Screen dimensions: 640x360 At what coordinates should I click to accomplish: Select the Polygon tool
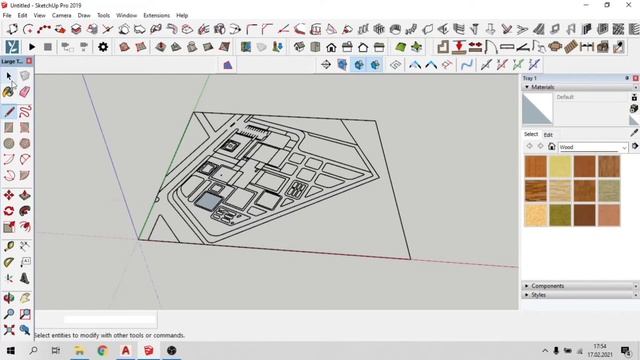click(x=24, y=143)
